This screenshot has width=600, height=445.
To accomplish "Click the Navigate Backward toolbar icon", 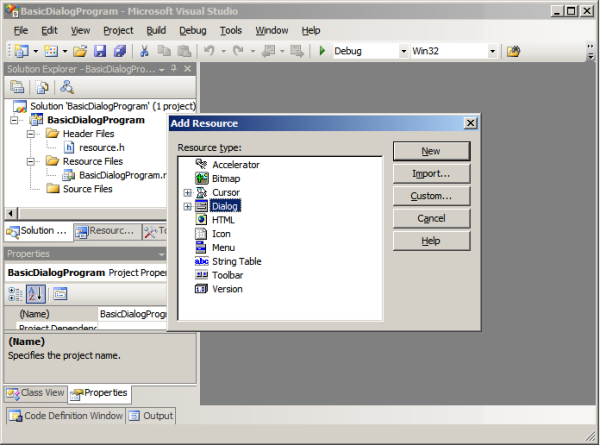I will pos(268,51).
